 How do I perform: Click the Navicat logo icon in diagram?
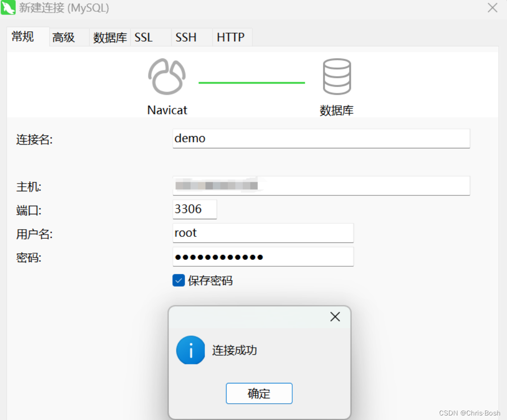tap(167, 76)
